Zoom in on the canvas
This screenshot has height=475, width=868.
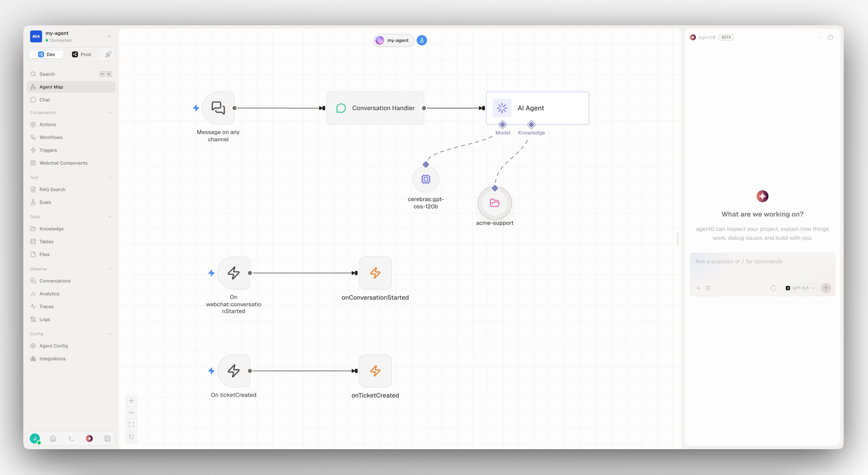[131, 401]
